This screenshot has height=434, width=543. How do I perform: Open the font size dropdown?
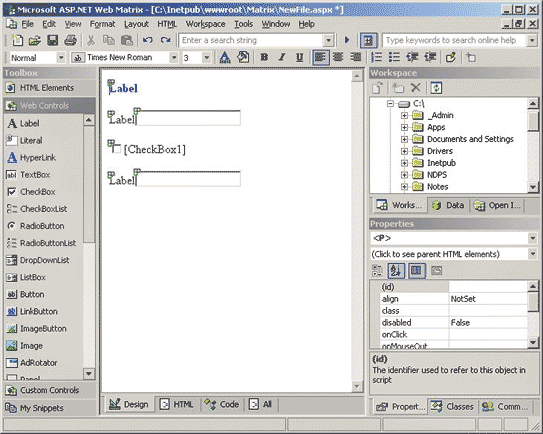coord(206,57)
